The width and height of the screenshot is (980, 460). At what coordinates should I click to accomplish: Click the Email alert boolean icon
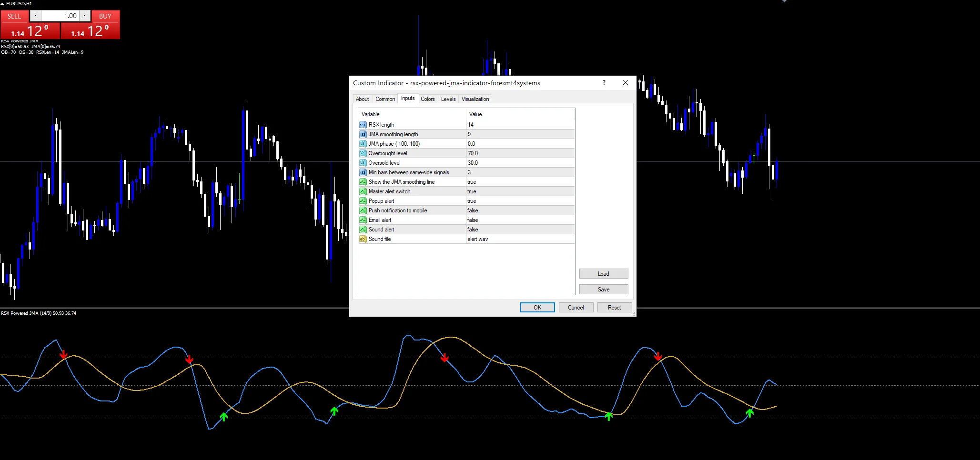(x=363, y=220)
